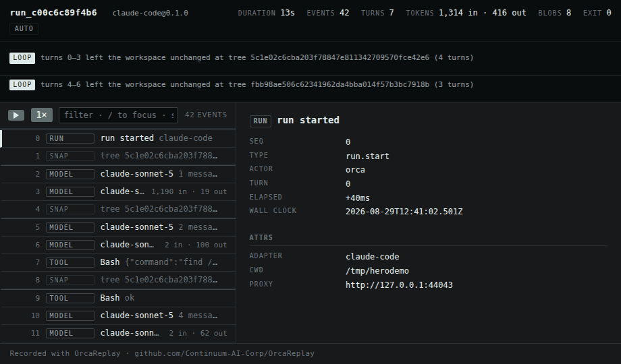Click the wall clock timestamp value

coord(404,212)
